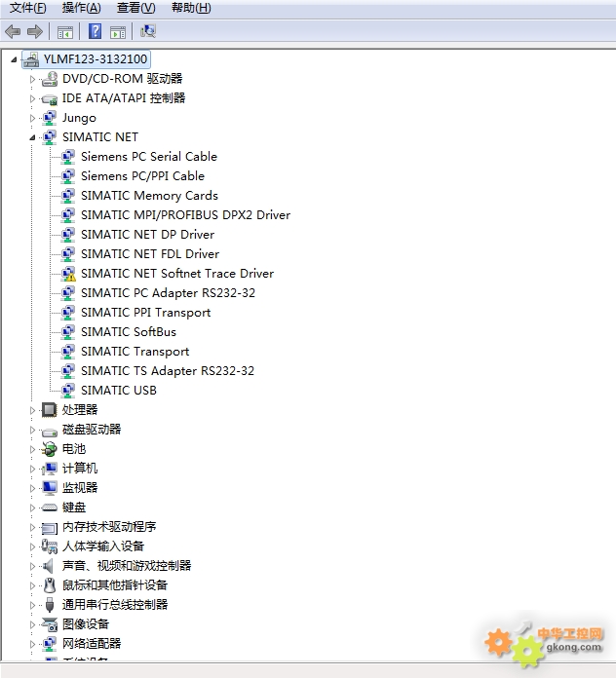Click the 计算机 computer icon
This screenshot has width=616, height=678.
(50, 469)
